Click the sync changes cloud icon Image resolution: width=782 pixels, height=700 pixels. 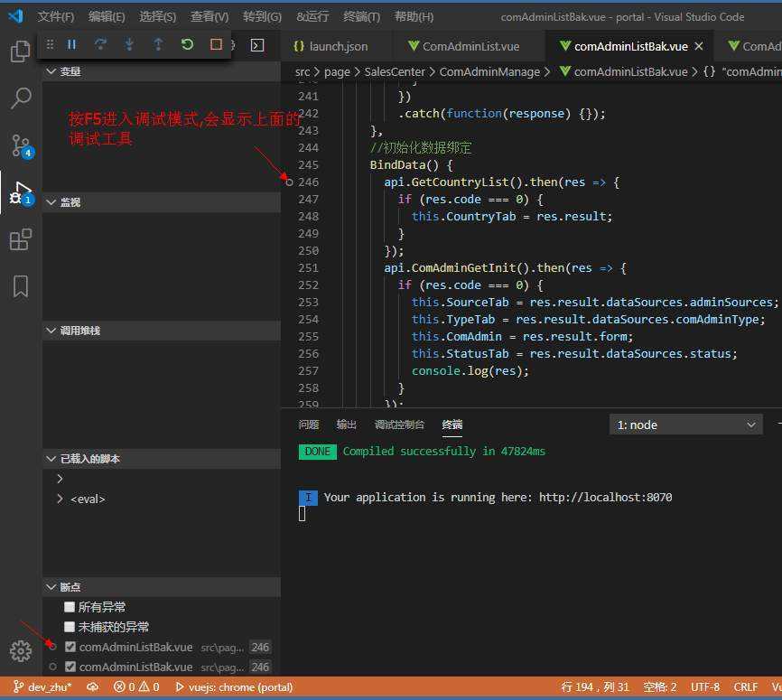pyautogui.click(x=92, y=687)
